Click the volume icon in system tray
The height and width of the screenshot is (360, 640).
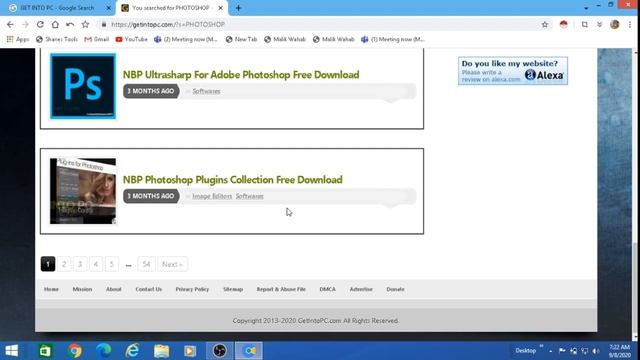pos(596,351)
